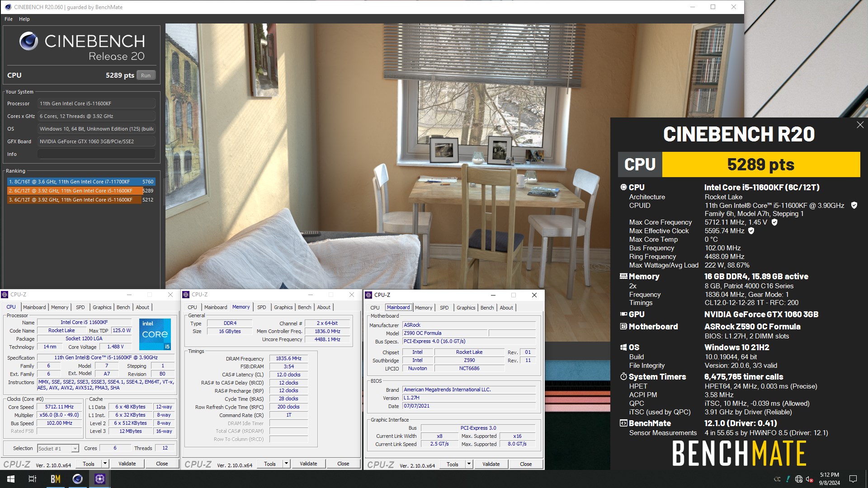Viewport: 868px width, 488px height.
Task: Click the Core Speed value 5712.11 MHz
Action: pyautogui.click(x=59, y=407)
